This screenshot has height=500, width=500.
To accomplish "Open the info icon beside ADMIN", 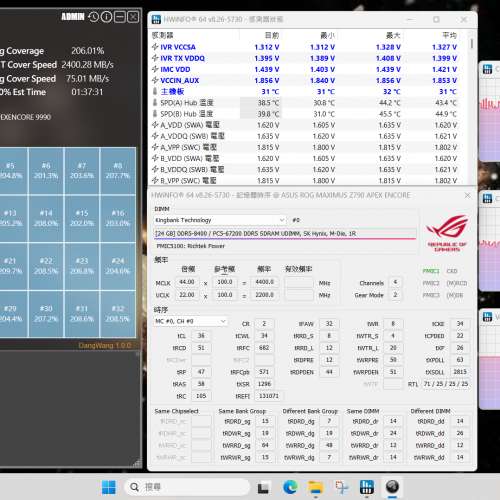I will click(106, 17).
